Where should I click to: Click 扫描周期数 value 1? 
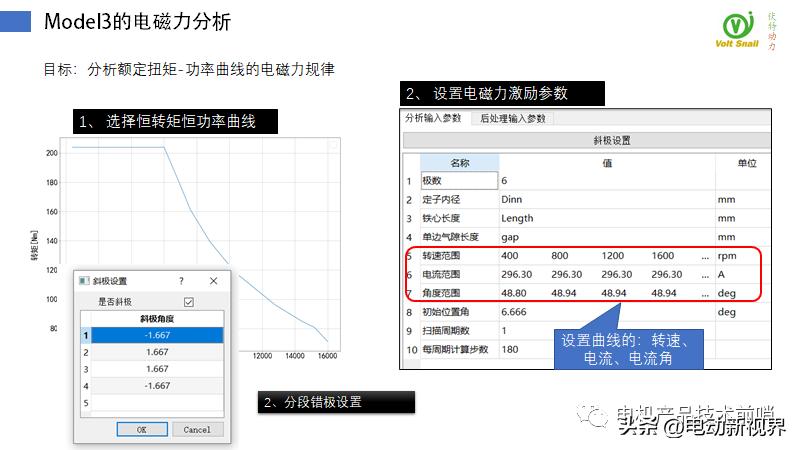[x=504, y=331]
